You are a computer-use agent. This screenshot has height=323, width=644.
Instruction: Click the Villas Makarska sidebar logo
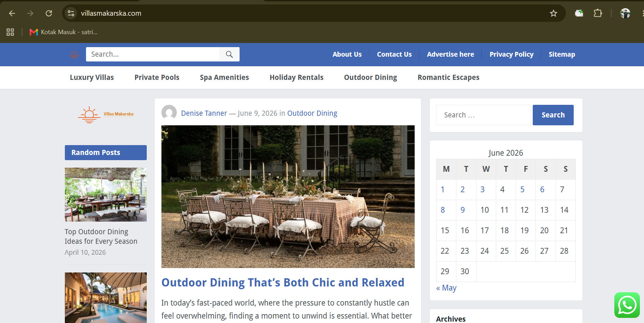pos(106,115)
